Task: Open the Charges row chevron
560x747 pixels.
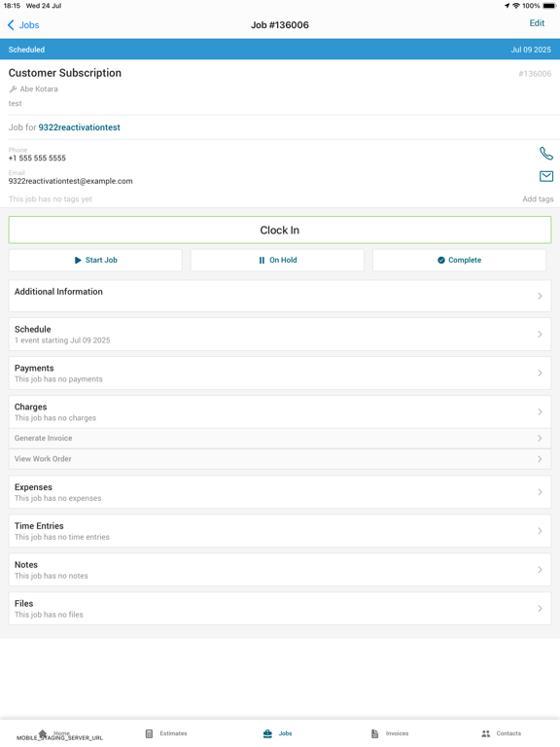Action: (540, 411)
